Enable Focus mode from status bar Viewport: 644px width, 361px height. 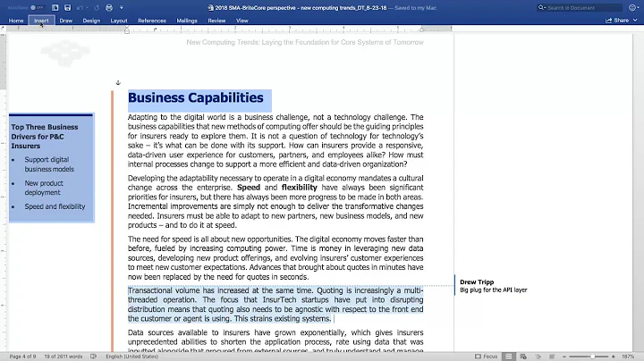tap(486, 357)
